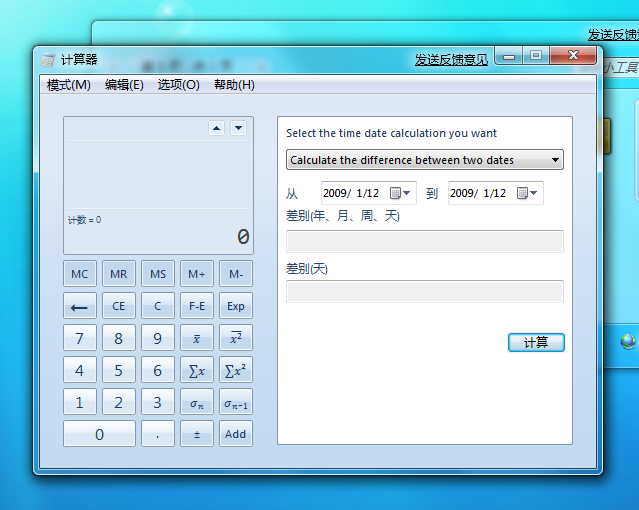Image resolution: width=639 pixels, height=510 pixels.
Task: Click the number 1 key
Action: coord(79,402)
